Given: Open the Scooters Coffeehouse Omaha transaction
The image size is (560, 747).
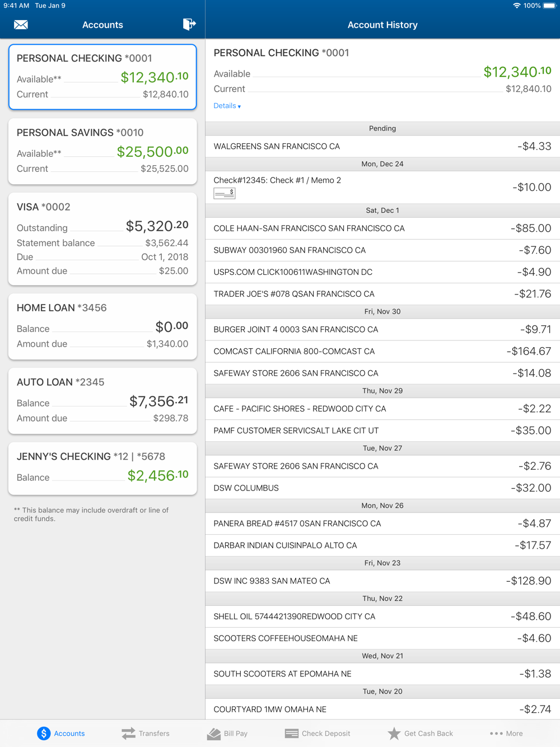Looking at the screenshot, I should coord(382,638).
